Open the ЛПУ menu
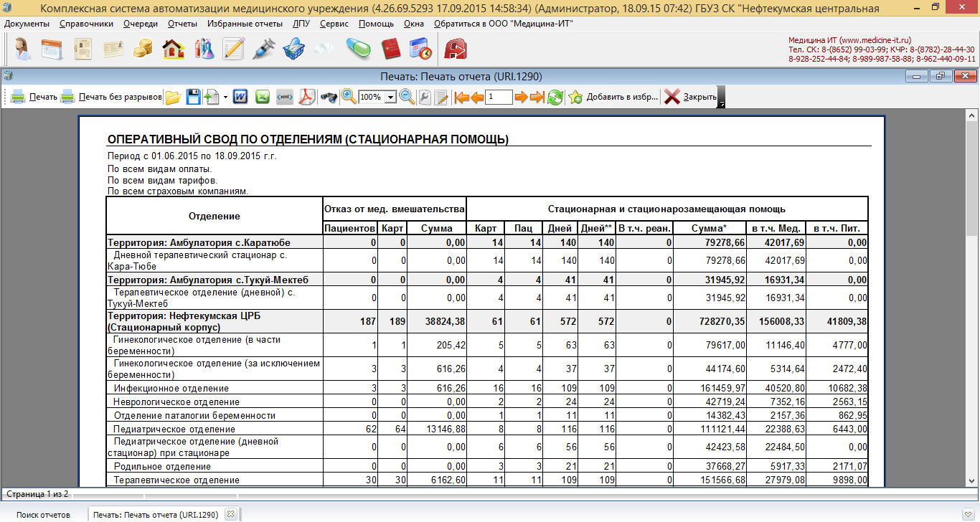980x522 pixels. 301,24
